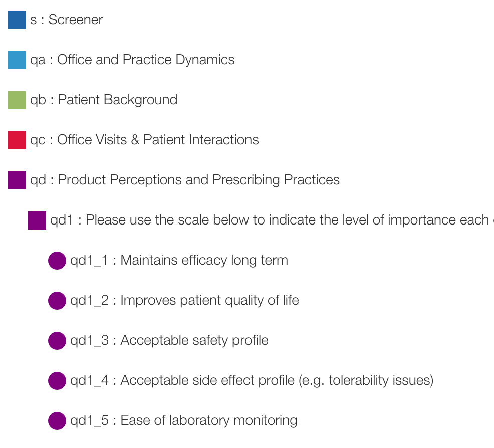Screen dimensions: 494x448
Task: Open 'qc : Office Visits & Patient Interactions'
Action: coord(144,140)
